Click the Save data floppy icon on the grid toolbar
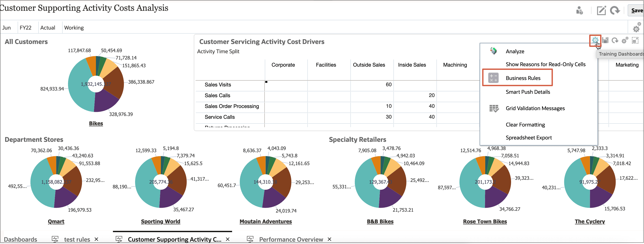Image resolution: width=644 pixels, height=244 pixels. pos(605,40)
